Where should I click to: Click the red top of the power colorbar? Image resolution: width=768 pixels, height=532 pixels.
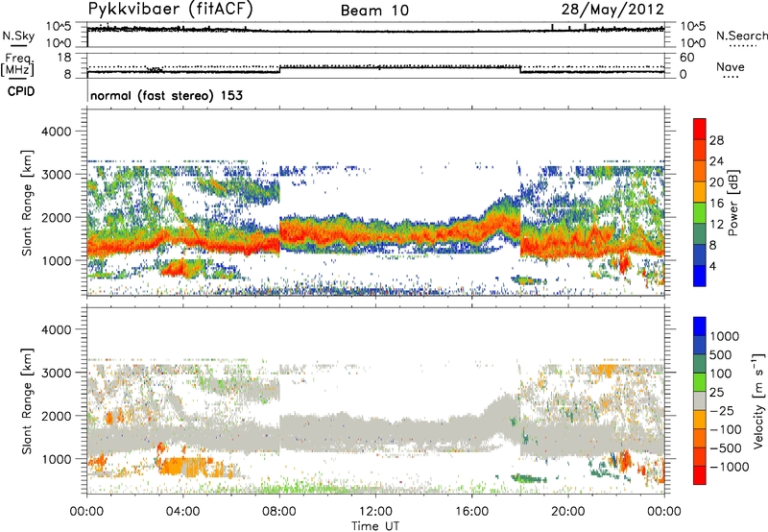coord(700,127)
